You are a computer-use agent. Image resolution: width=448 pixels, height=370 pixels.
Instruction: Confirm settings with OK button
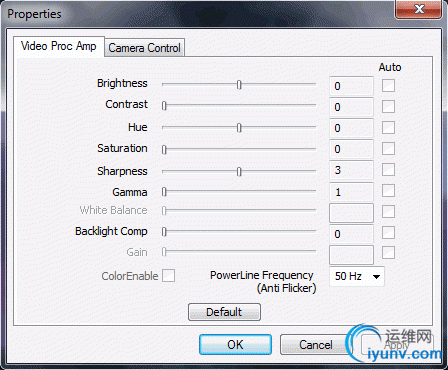click(x=235, y=345)
